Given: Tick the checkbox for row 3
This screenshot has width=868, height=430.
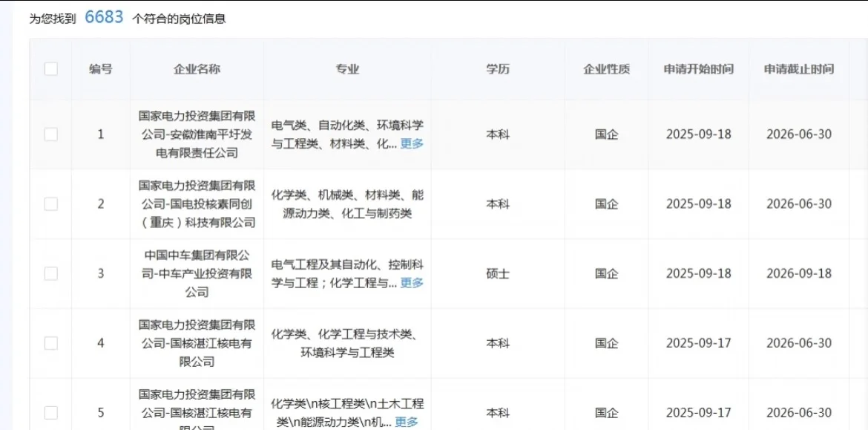Looking at the screenshot, I should tap(50, 273).
